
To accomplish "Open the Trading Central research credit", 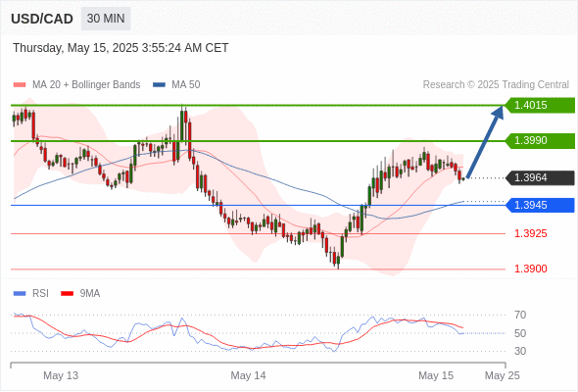I will (496, 85).
